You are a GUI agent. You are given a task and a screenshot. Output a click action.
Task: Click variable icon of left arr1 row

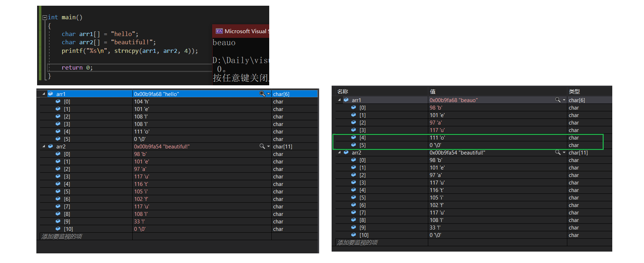(50, 94)
